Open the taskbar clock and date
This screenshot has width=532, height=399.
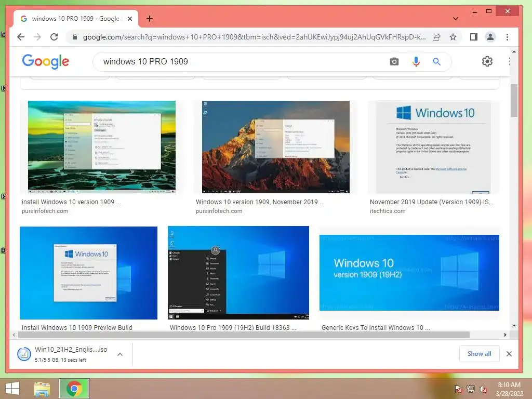[x=509, y=389]
